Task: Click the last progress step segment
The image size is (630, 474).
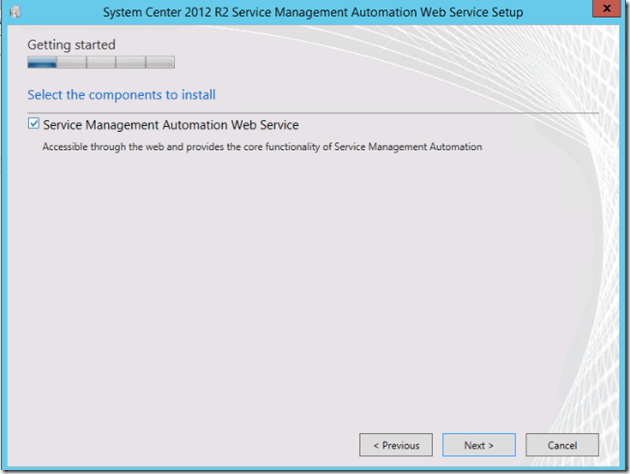Action: pyautogui.click(x=160, y=62)
